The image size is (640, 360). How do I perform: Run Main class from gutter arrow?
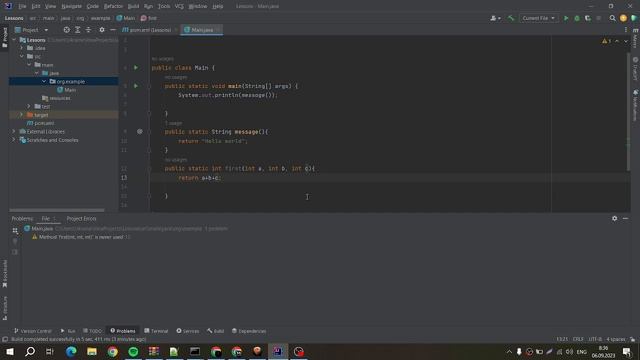136,68
